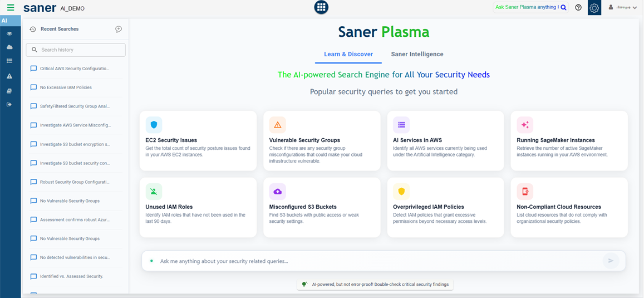644x298 pixels.
Task: Start a new chat from Recent Searches
Action: [119, 29]
